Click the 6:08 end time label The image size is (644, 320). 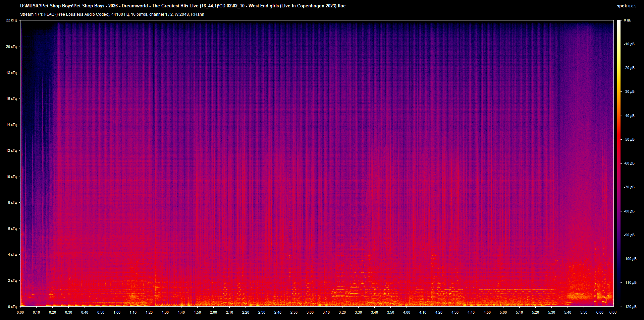tap(613, 312)
